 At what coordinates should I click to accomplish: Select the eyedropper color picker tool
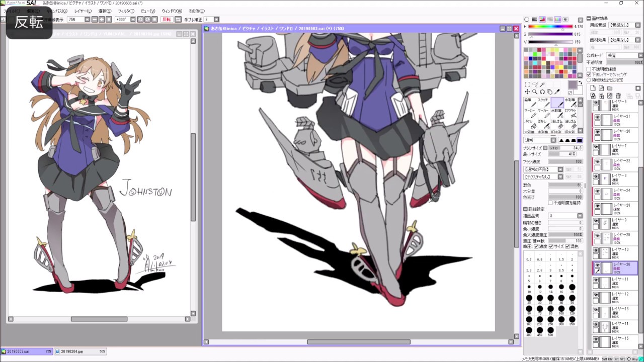[557, 92]
